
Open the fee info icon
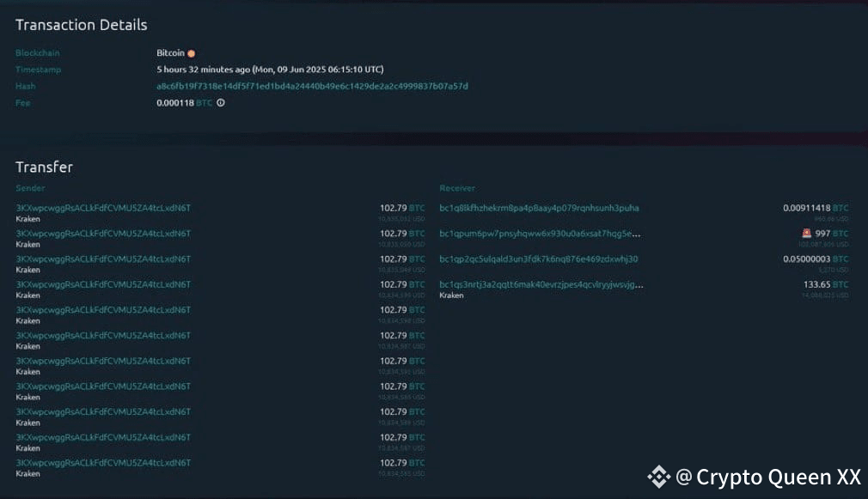click(220, 103)
